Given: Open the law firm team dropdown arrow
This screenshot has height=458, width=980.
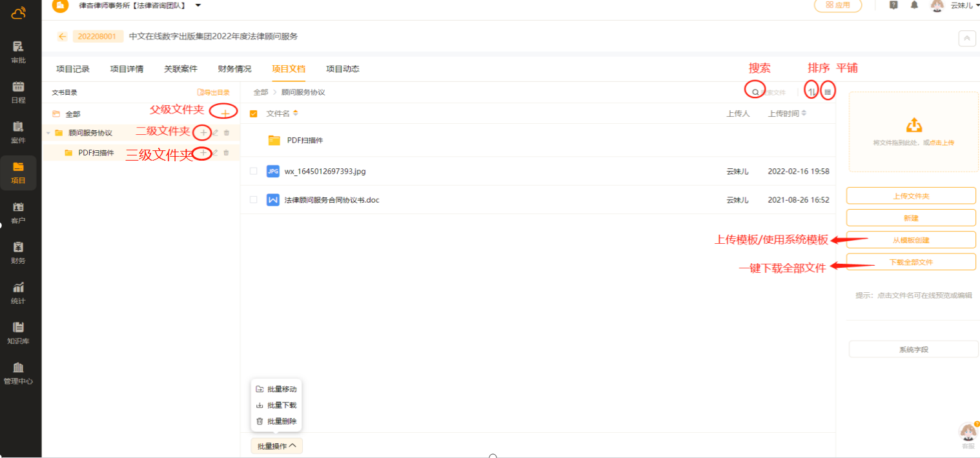Looking at the screenshot, I should click(x=198, y=5).
